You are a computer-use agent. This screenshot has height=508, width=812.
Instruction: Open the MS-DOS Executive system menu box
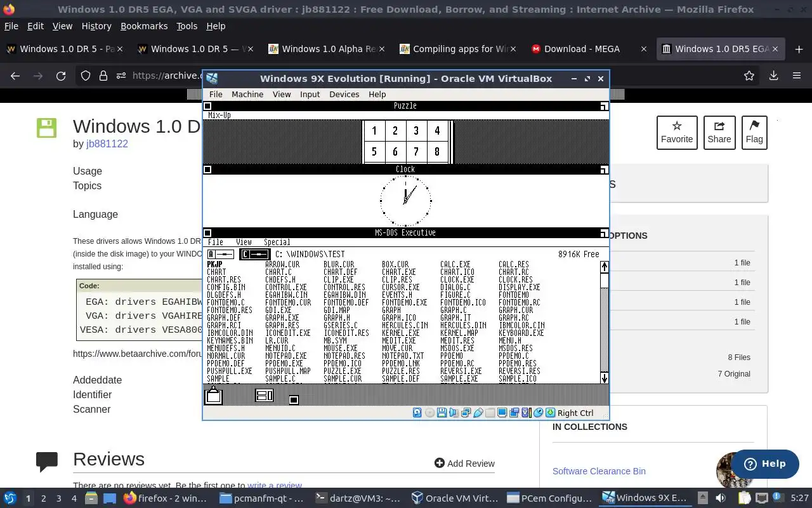(207, 233)
